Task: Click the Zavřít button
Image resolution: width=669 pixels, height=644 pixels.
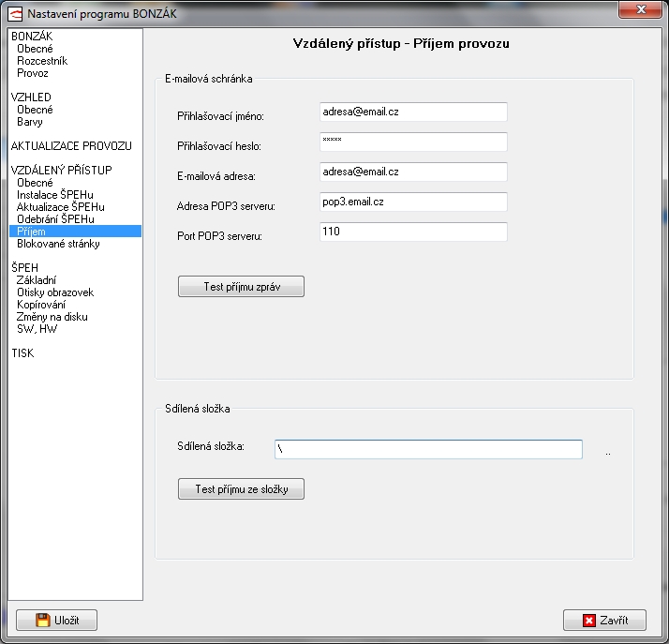Action: [604, 620]
